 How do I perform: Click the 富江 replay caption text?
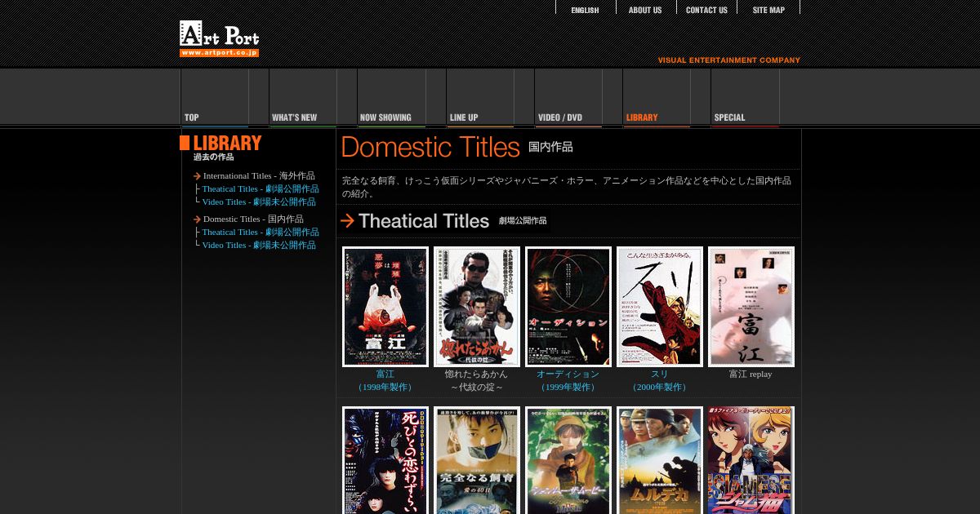tap(751, 374)
